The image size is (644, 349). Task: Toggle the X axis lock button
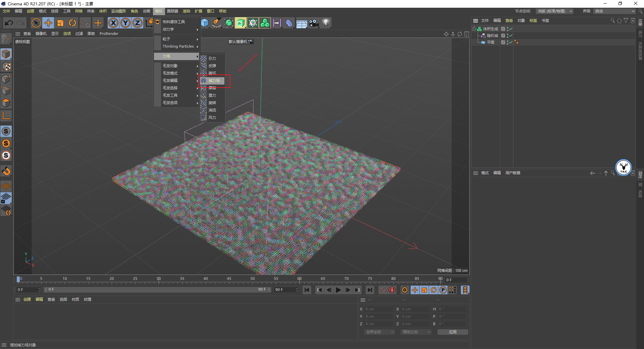click(113, 23)
